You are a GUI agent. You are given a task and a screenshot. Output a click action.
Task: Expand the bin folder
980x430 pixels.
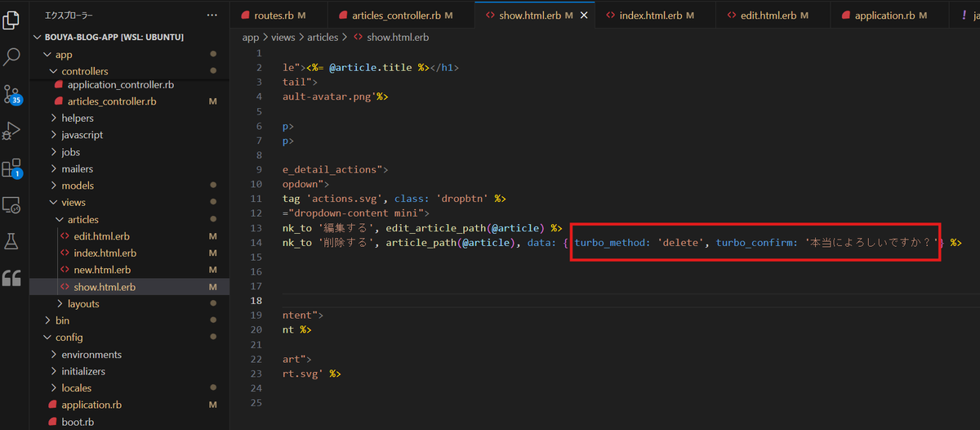pyautogui.click(x=47, y=320)
